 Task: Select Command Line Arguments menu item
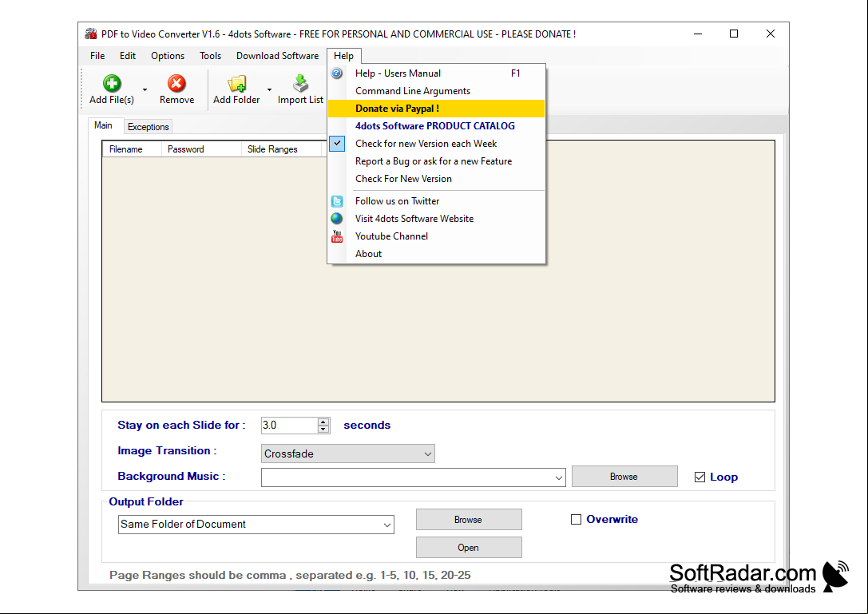[436, 91]
